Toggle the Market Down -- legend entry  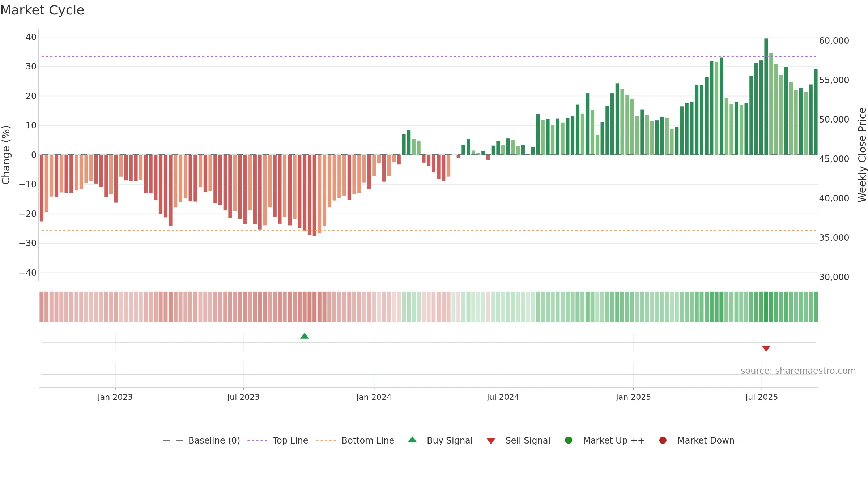click(701, 441)
